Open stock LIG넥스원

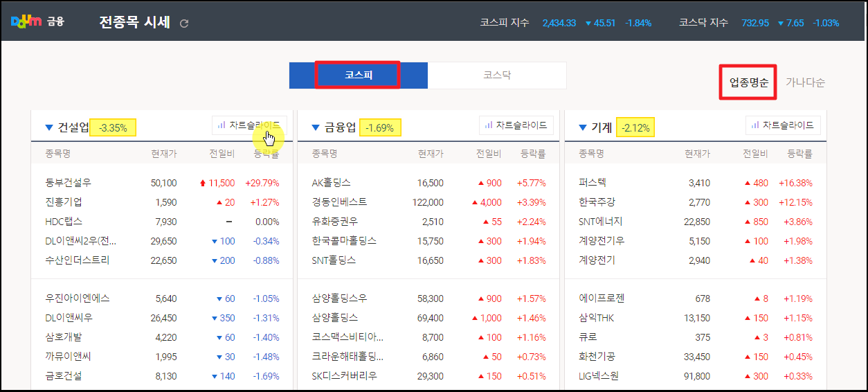point(599,376)
